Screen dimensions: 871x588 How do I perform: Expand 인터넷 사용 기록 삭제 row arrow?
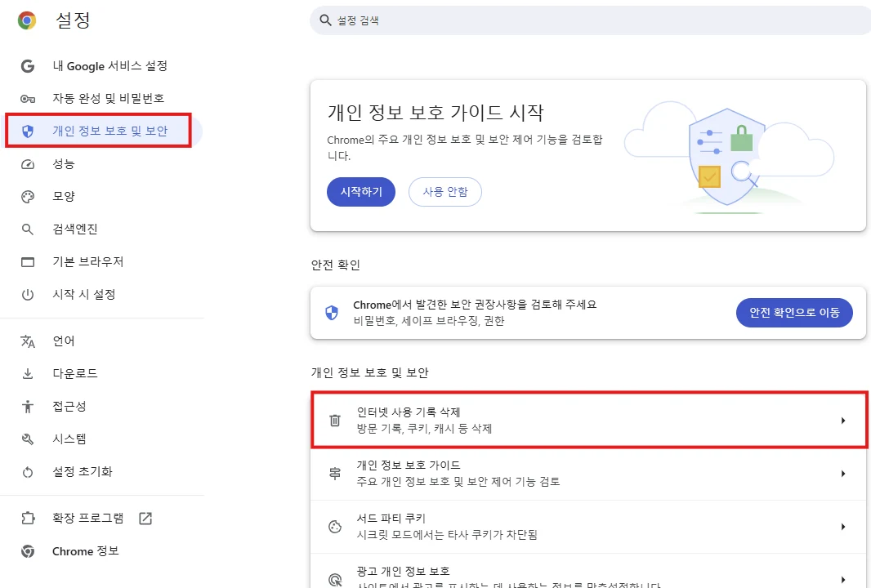[843, 421]
